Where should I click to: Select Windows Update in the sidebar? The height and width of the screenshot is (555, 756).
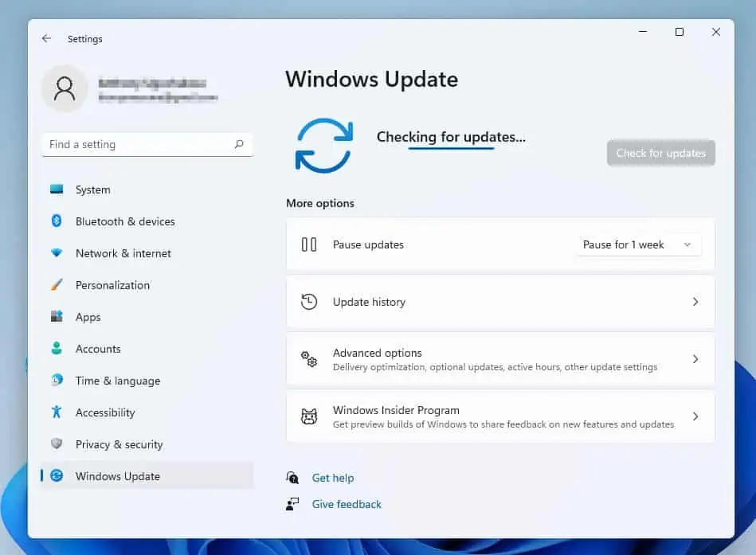(147, 475)
